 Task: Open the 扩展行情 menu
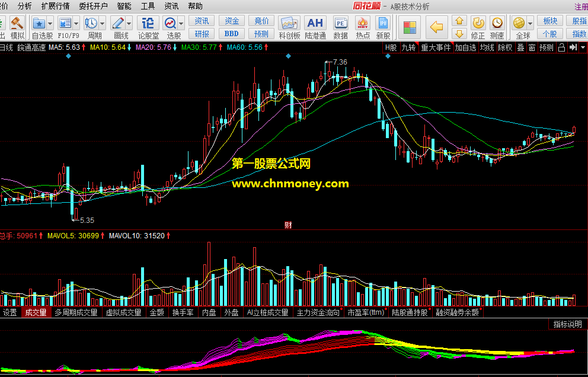(55, 7)
